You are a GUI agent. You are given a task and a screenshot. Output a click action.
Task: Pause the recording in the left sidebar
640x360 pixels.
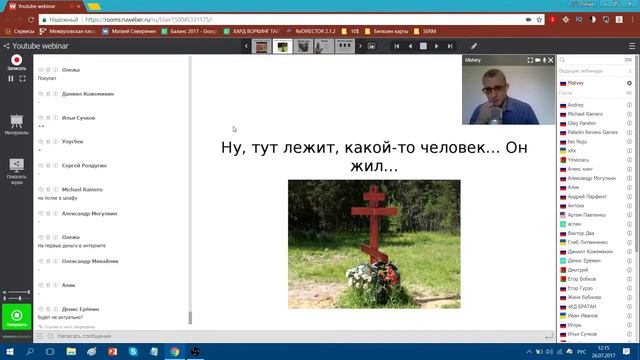(x=11, y=78)
